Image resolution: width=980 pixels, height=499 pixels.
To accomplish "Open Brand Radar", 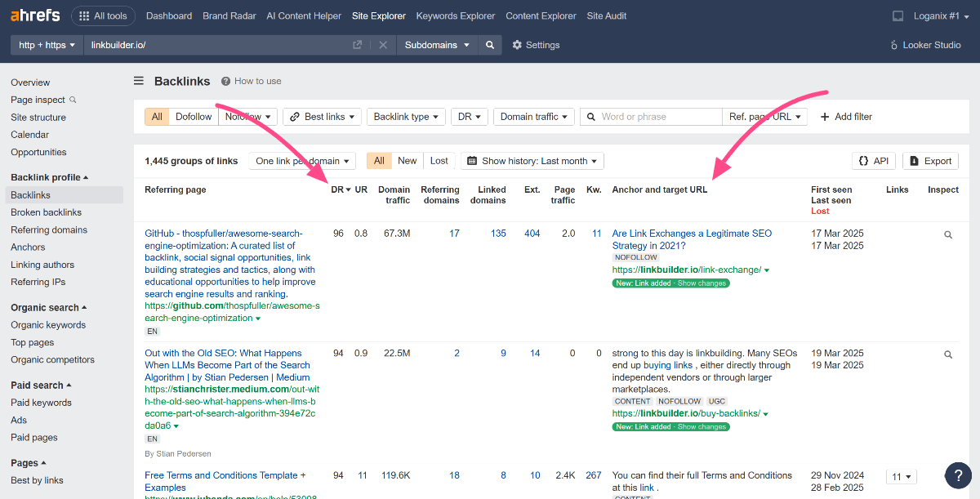I will click(229, 16).
